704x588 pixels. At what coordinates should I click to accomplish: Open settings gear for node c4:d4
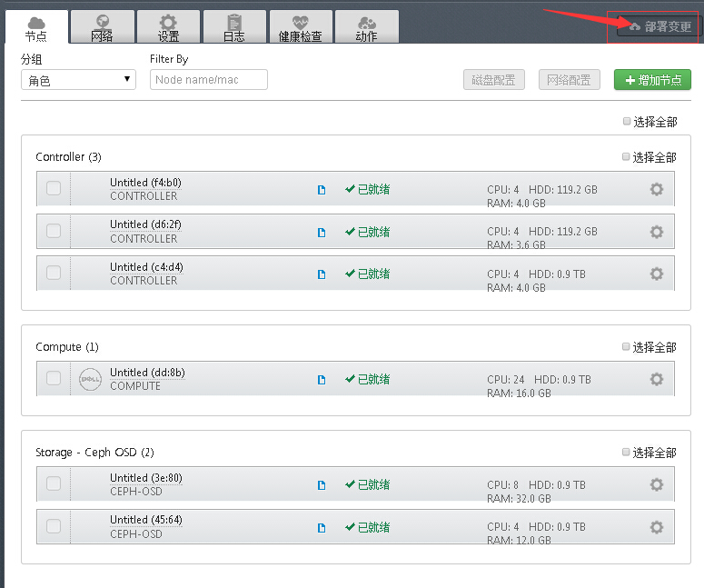click(x=657, y=274)
